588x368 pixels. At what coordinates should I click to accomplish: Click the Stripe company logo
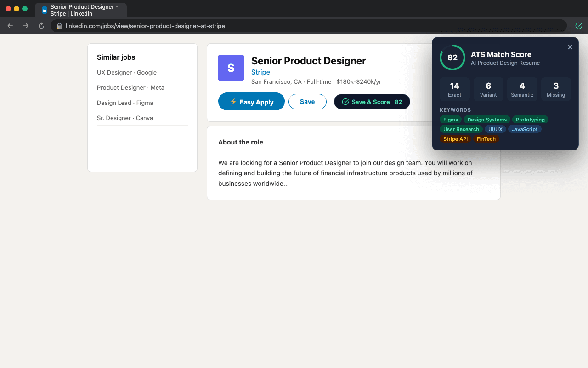[x=231, y=68]
